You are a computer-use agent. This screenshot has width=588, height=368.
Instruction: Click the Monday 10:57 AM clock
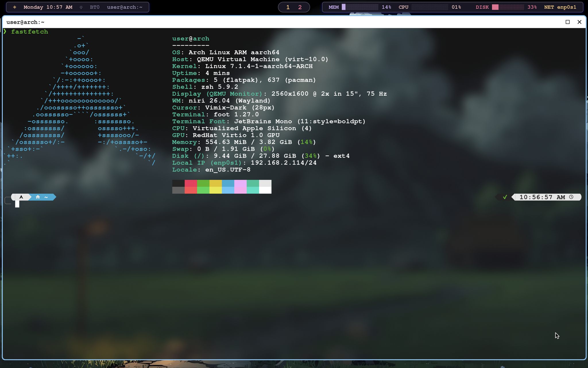point(48,7)
